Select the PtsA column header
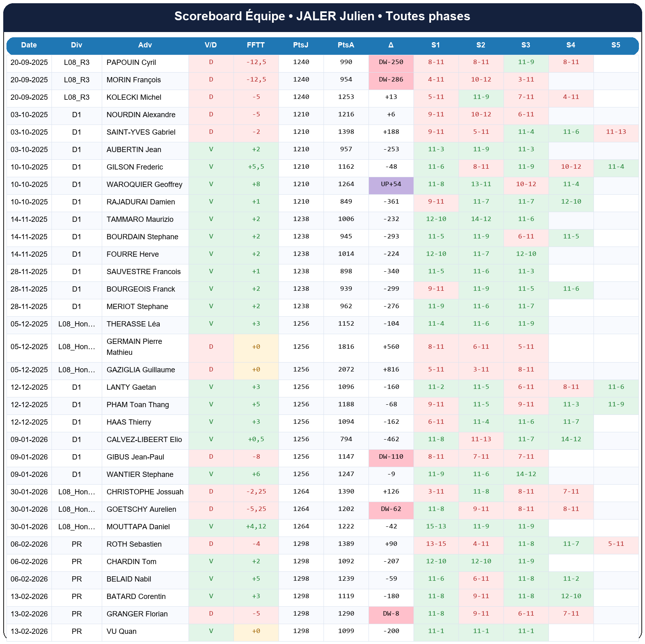 346,45
